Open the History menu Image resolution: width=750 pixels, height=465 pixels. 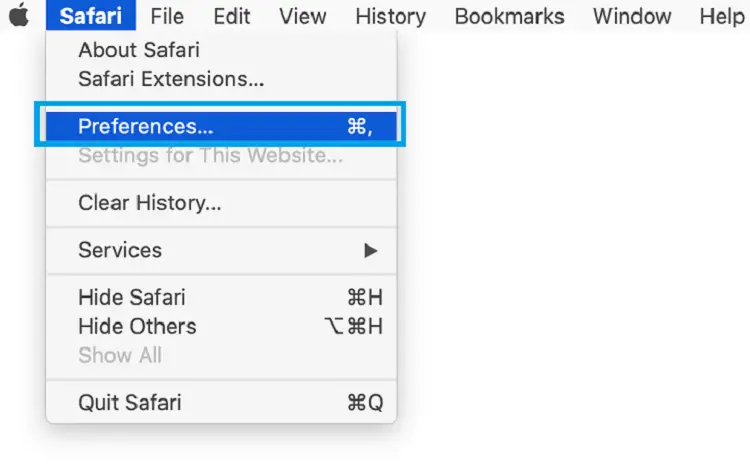click(390, 16)
